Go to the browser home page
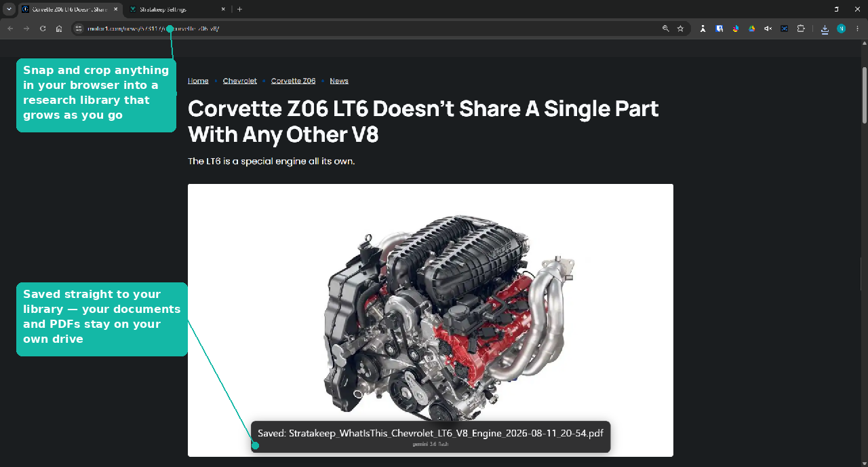 (x=59, y=29)
